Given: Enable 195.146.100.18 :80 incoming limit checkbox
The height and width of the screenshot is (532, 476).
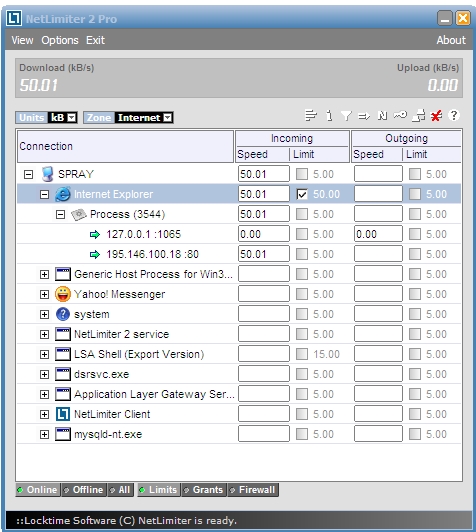Looking at the screenshot, I should click(302, 254).
